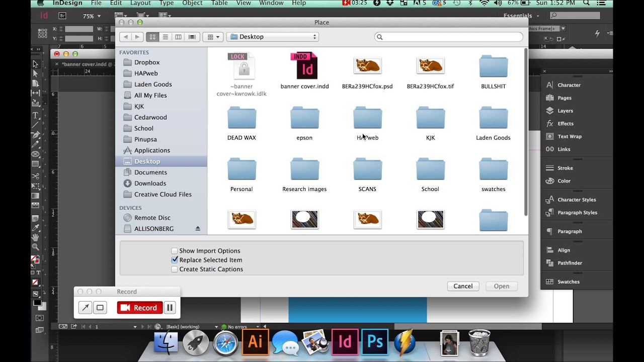Select the Direct Selection tool
This screenshot has height=362, width=644.
pos(35,74)
